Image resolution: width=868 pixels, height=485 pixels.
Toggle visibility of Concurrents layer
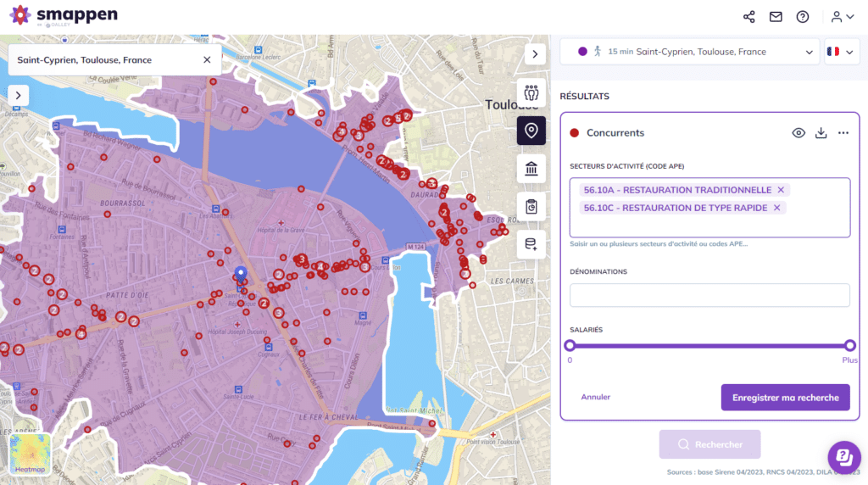(798, 133)
